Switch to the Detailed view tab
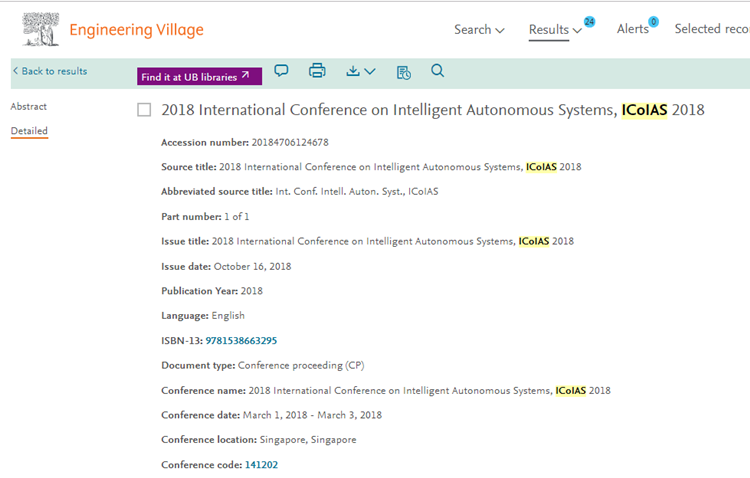Screen dimensions: 750x478 [x=29, y=131]
